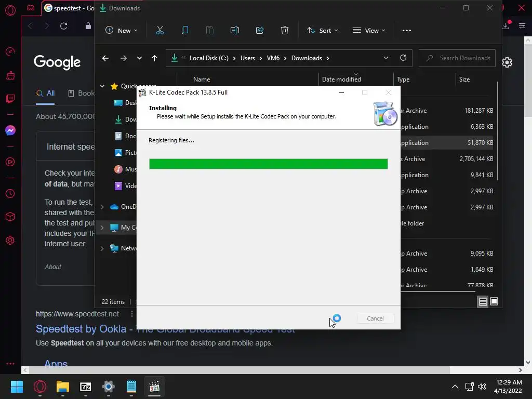Viewport: 532px width, 399px height.
Task: Open 7-Zip from the taskbar
Action: point(86,387)
